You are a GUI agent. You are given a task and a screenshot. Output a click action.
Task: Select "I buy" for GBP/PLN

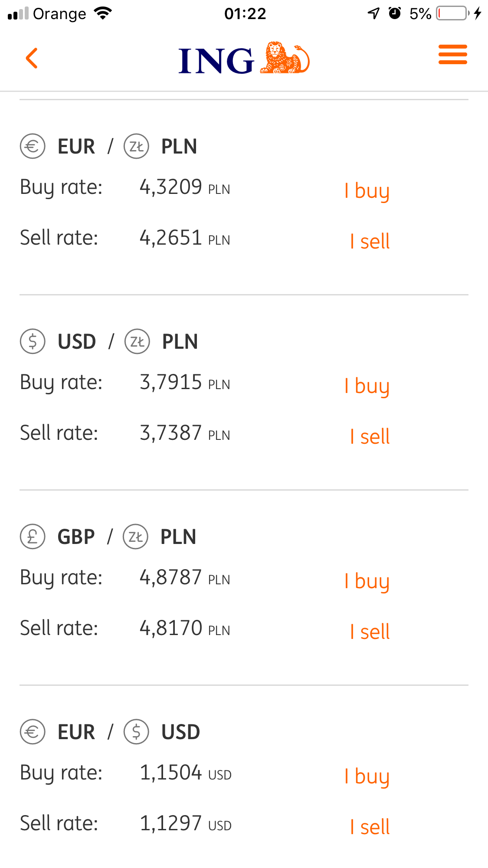[367, 581]
